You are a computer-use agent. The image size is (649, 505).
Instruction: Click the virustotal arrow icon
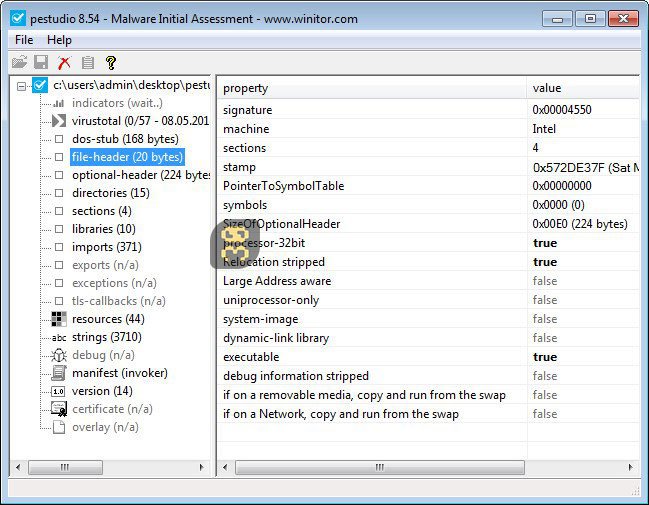59,121
